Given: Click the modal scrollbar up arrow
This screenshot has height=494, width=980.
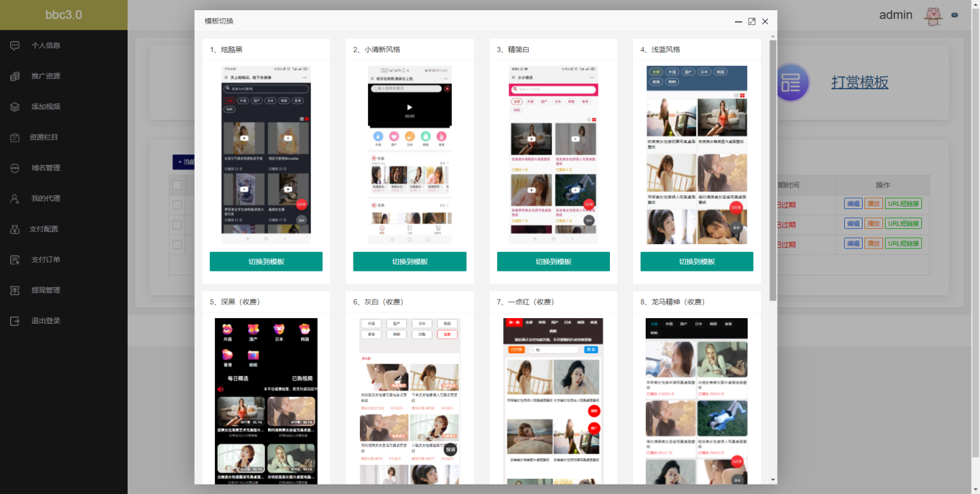Looking at the screenshot, I should pyautogui.click(x=773, y=36).
